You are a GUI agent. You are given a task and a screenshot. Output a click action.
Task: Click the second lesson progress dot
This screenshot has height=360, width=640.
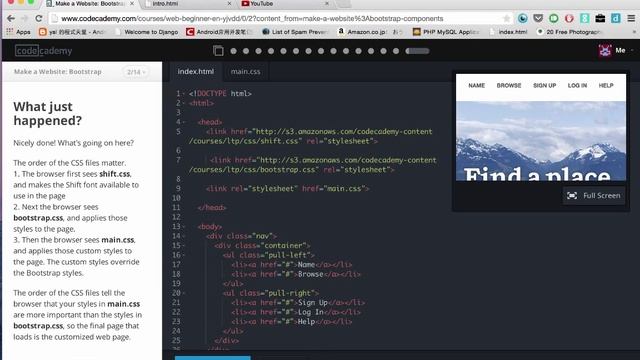click(246, 51)
